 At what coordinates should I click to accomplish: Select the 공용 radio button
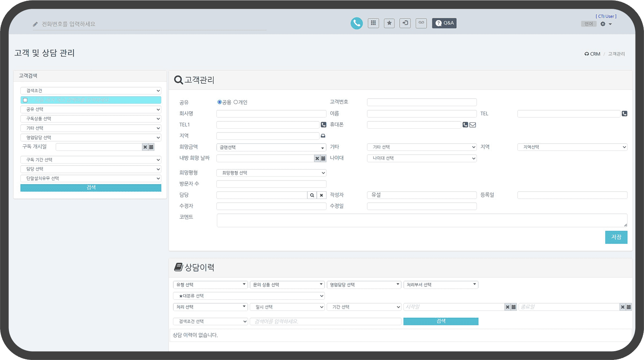click(219, 102)
